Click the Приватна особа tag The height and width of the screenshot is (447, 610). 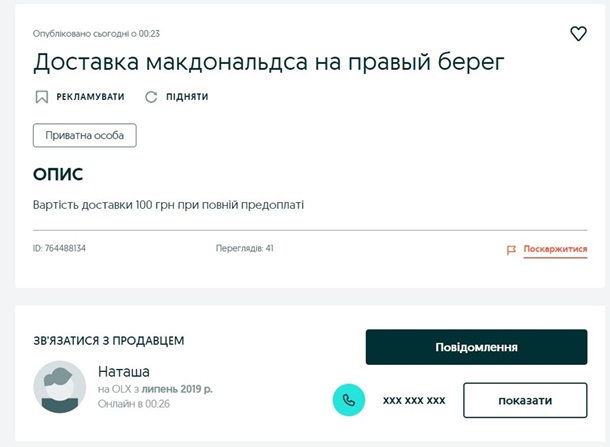point(84,135)
